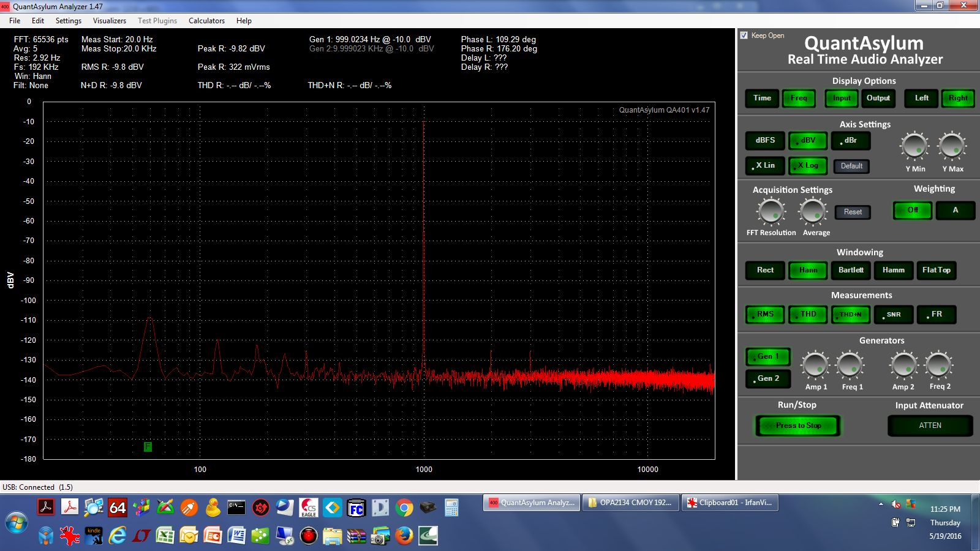Launch Google Chrome from the taskbar

404,508
